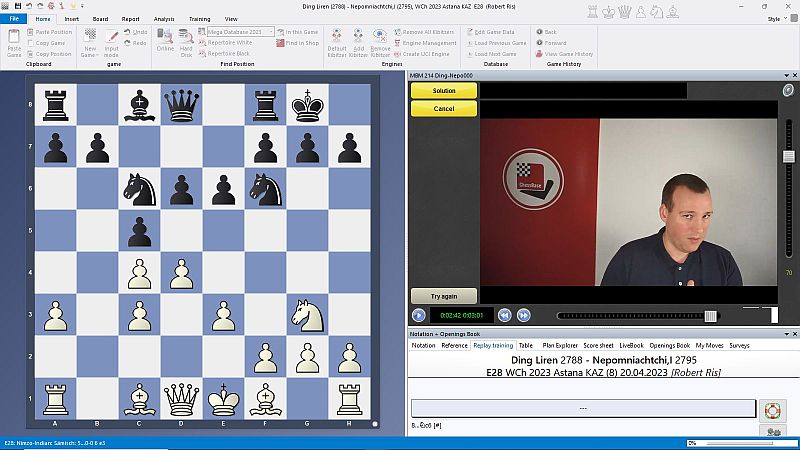This screenshot has height=450, width=800.
Task: Open the Analysis ribbon tab
Action: tap(164, 19)
